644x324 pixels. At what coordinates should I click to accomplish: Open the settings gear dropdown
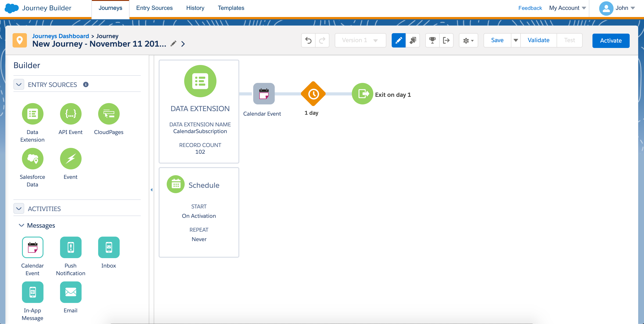click(x=468, y=40)
